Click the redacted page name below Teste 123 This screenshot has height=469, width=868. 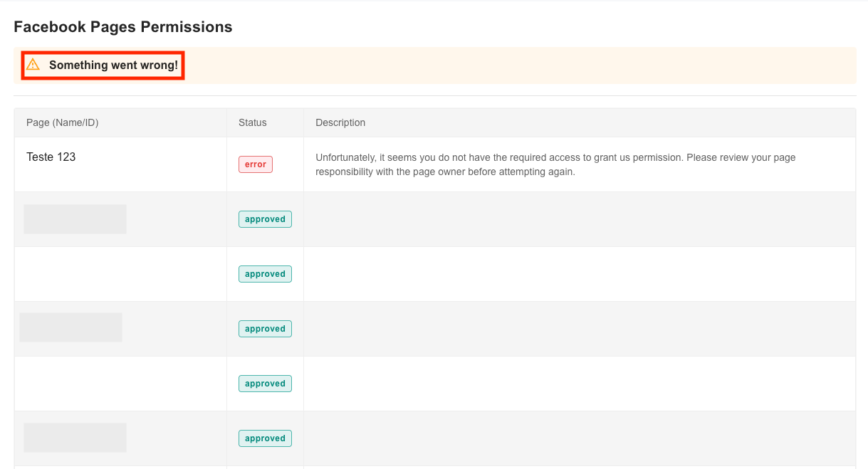[75, 219]
